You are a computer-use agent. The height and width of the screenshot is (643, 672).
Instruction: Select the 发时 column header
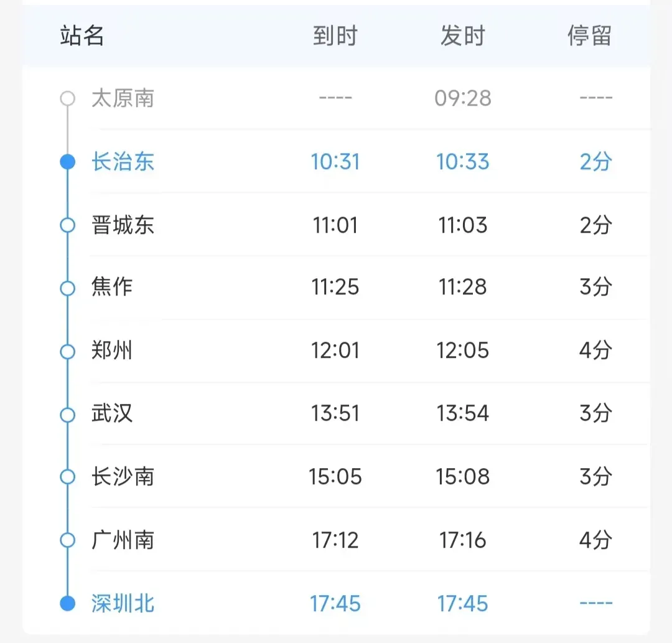[462, 36]
